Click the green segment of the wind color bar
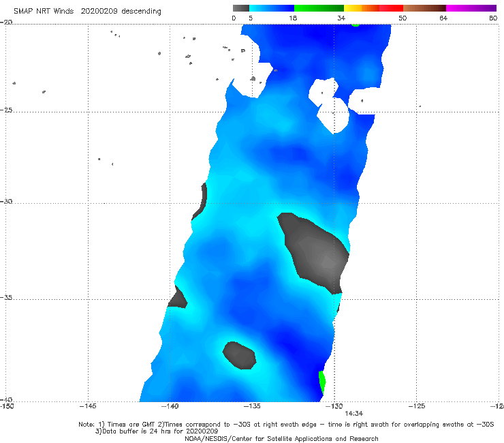Viewport: 504px width, 443px height. pos(319,8)
